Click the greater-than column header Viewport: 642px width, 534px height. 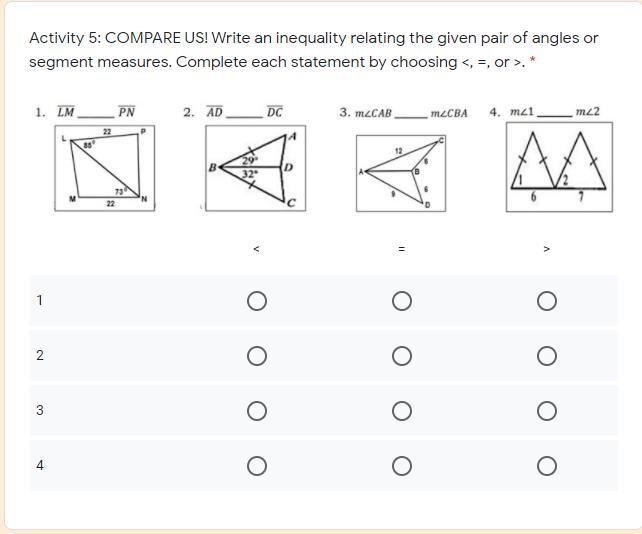pyautogui.click(x=547, y=249)
